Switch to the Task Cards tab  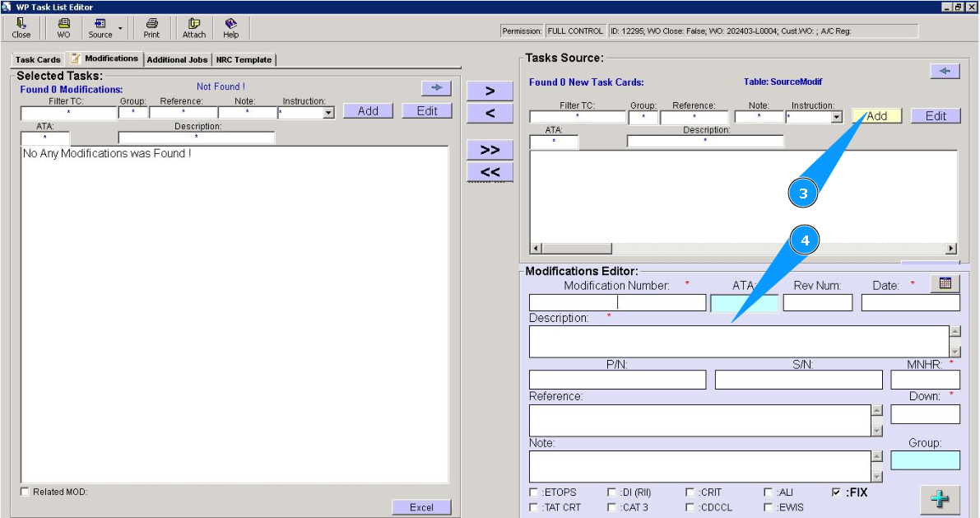pyautogui.click(x=38, y=59)
